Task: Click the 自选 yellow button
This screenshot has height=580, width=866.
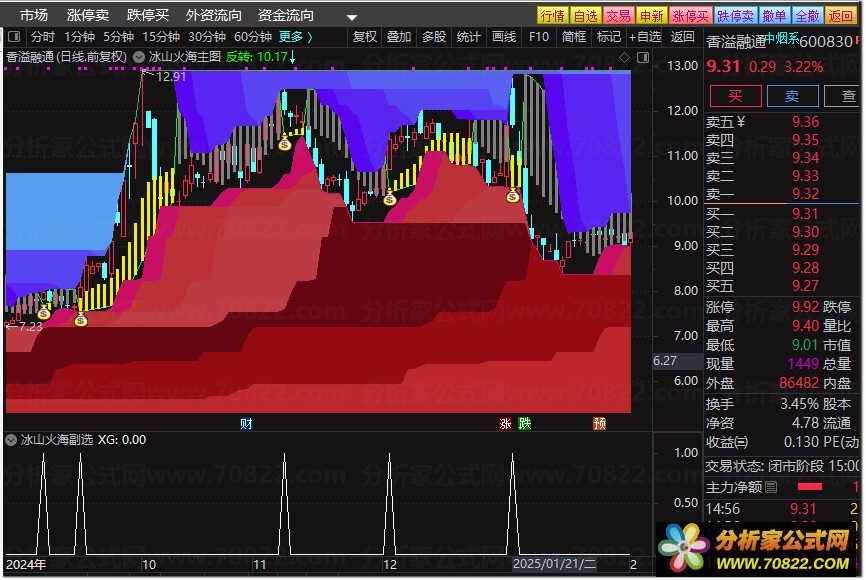Action: [586, 15]
